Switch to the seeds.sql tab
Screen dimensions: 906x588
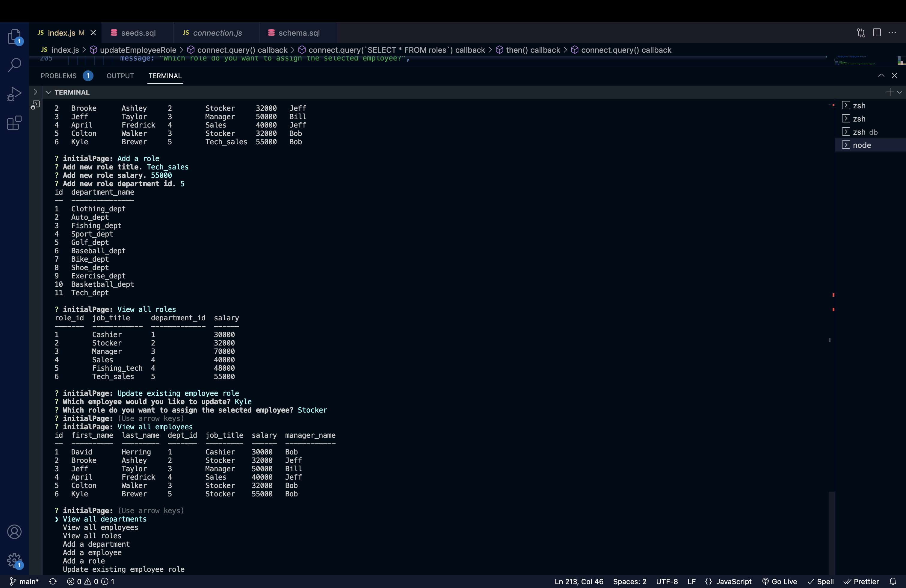138,33
